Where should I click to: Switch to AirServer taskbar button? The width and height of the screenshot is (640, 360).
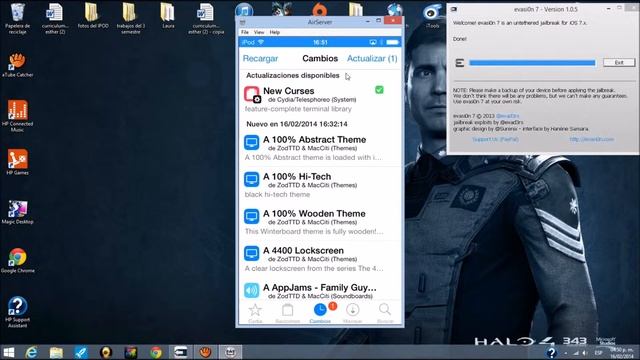click(x=230, y=352)
